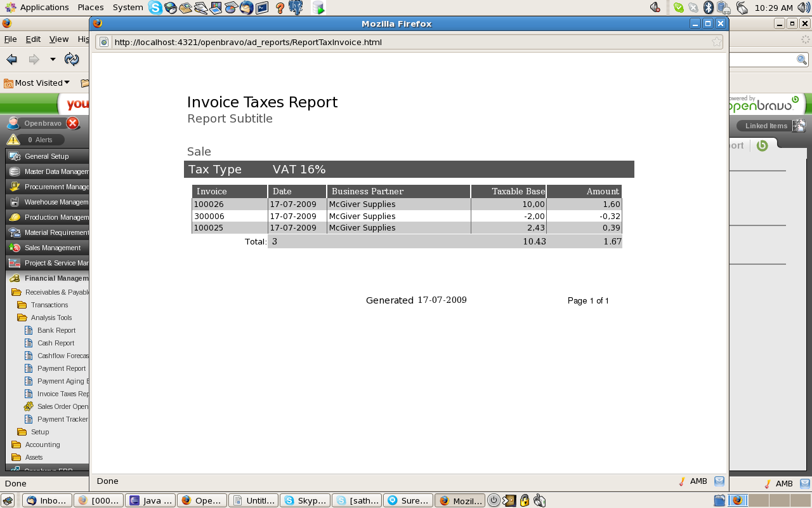Viewport: 812px width, 508px height.
Task: Click the Invoice Taxes Report title
Action: [262, 102]
